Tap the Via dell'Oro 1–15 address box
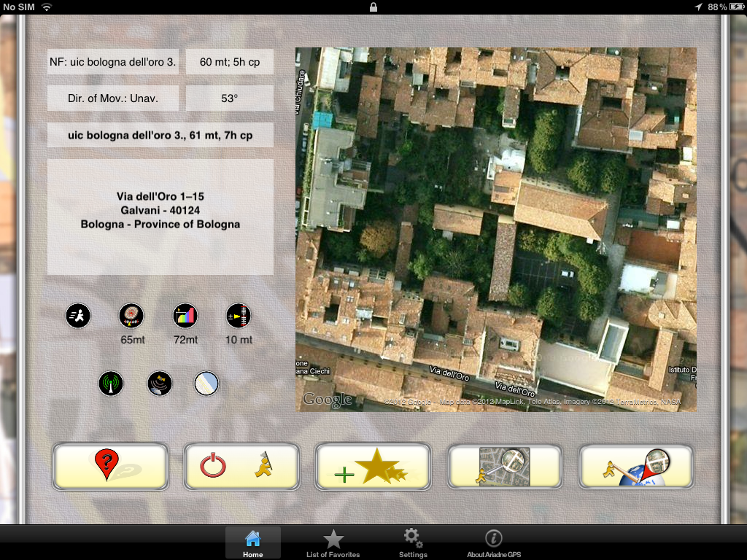This screenshot has width=747, height=560. tap(160, 217)
